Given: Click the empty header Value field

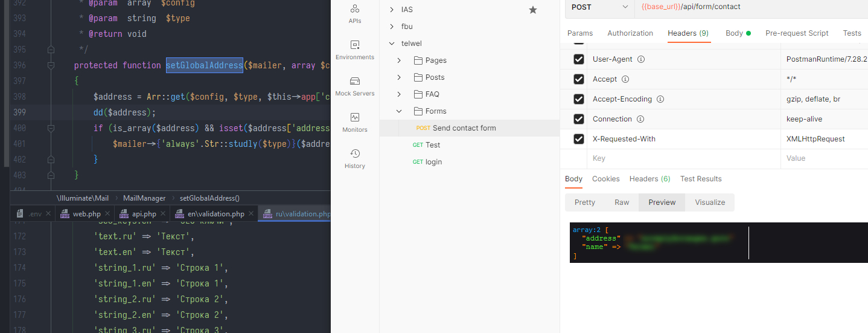Looking at the screenshot, I should point(825,158).
